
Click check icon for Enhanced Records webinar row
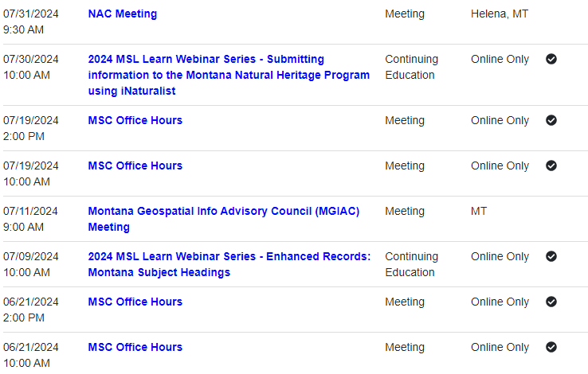pyautogui.click(x=551, y=256)
